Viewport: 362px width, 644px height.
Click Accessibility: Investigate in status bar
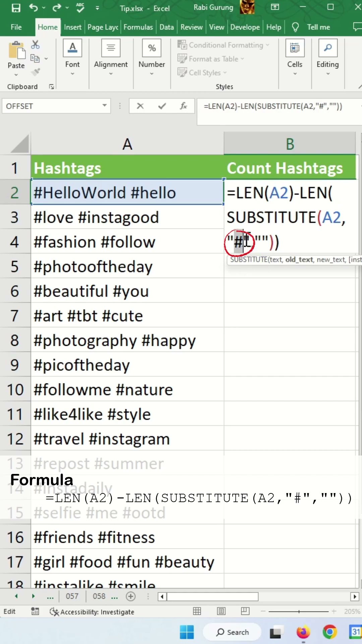coord(92,612)
